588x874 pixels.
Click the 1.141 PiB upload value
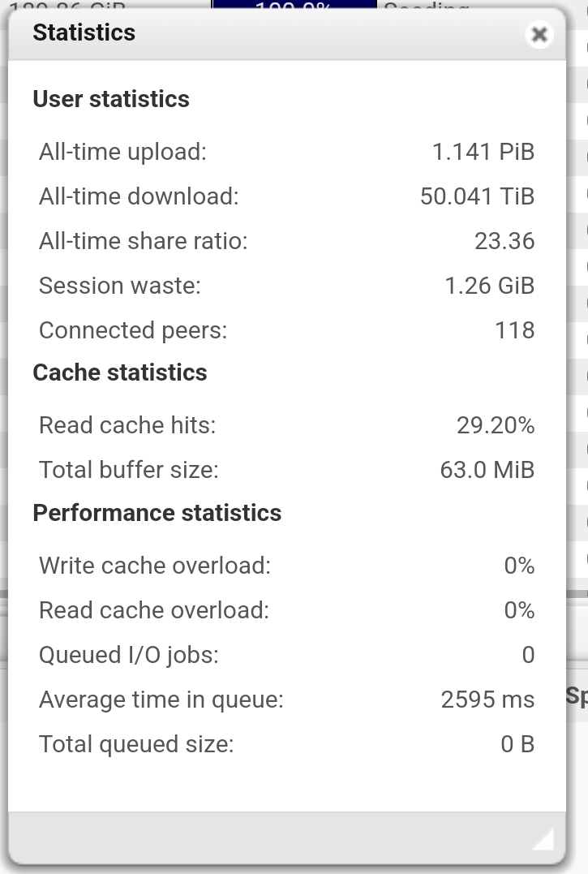point(483,152)
